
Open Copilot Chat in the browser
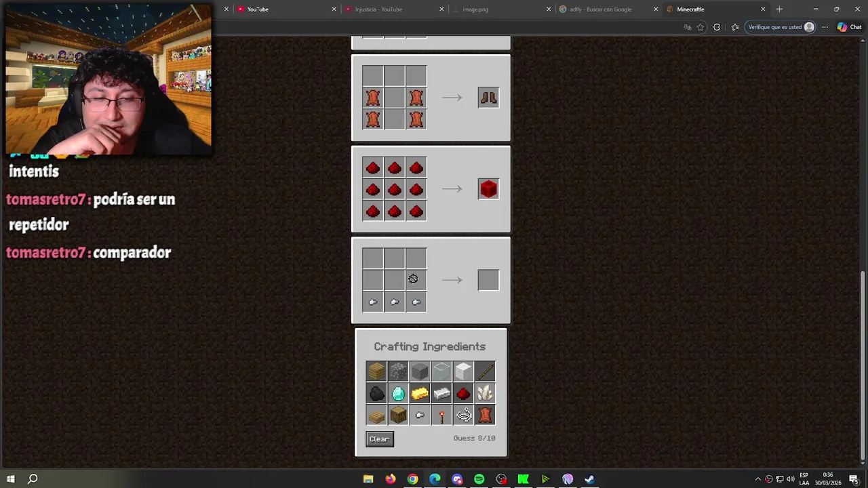tap(849, 27)
